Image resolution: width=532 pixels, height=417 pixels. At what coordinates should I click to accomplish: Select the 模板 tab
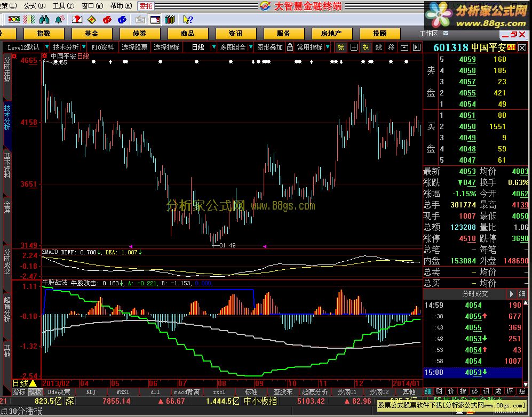point(35,392)
